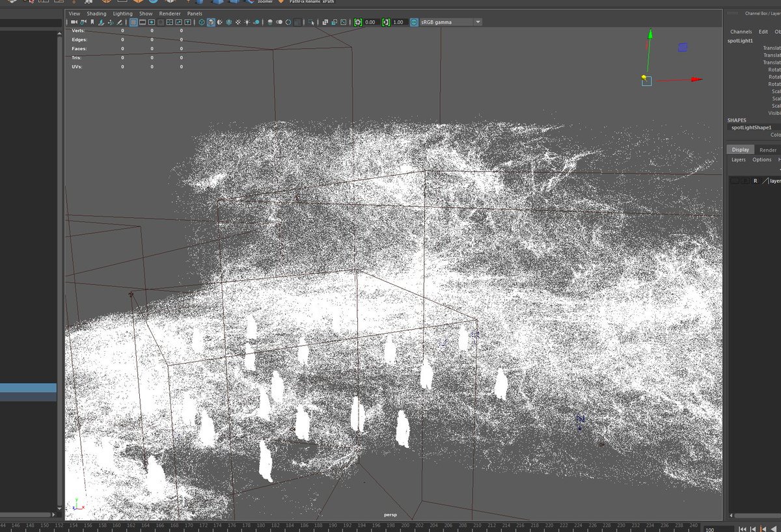Toggle the viewport Grid display
781x532 pixels.
point(133,22)
